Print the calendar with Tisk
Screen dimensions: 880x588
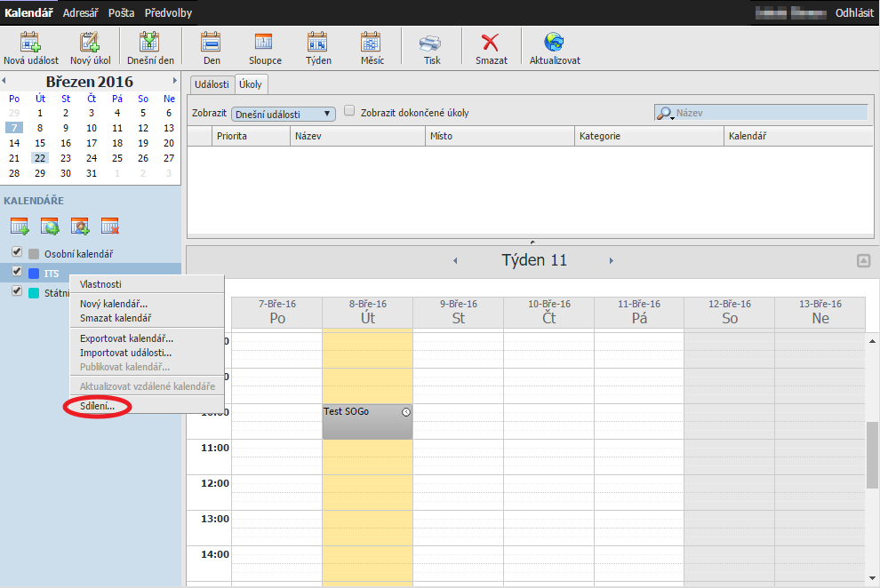pyautogui.click(x=432, y=49)
